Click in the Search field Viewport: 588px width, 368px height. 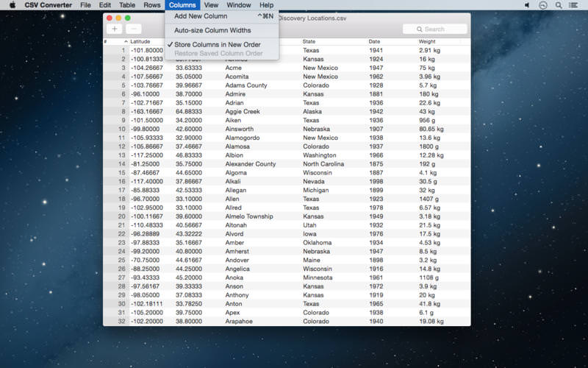(x=435, y=29)
